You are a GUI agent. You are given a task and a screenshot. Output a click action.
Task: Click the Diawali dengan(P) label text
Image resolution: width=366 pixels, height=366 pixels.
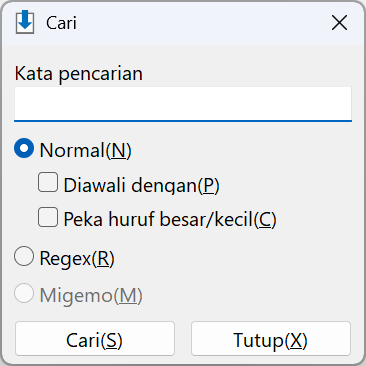141,185
